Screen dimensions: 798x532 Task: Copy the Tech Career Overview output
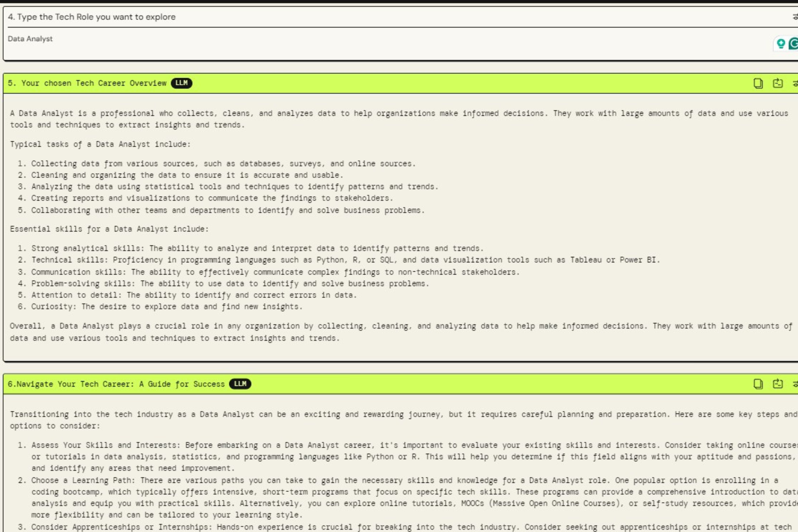tap(758, 83)
